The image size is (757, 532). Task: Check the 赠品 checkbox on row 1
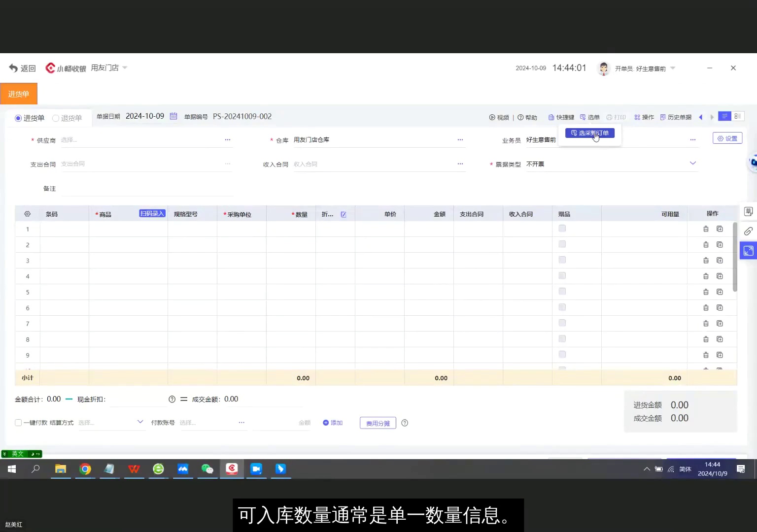point(562,228)
